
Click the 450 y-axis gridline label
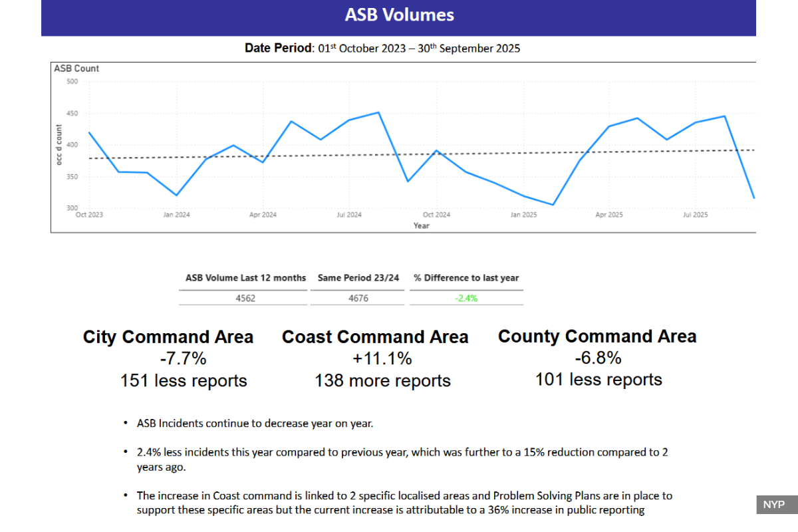pyautogui.click(x=72, y=114)
